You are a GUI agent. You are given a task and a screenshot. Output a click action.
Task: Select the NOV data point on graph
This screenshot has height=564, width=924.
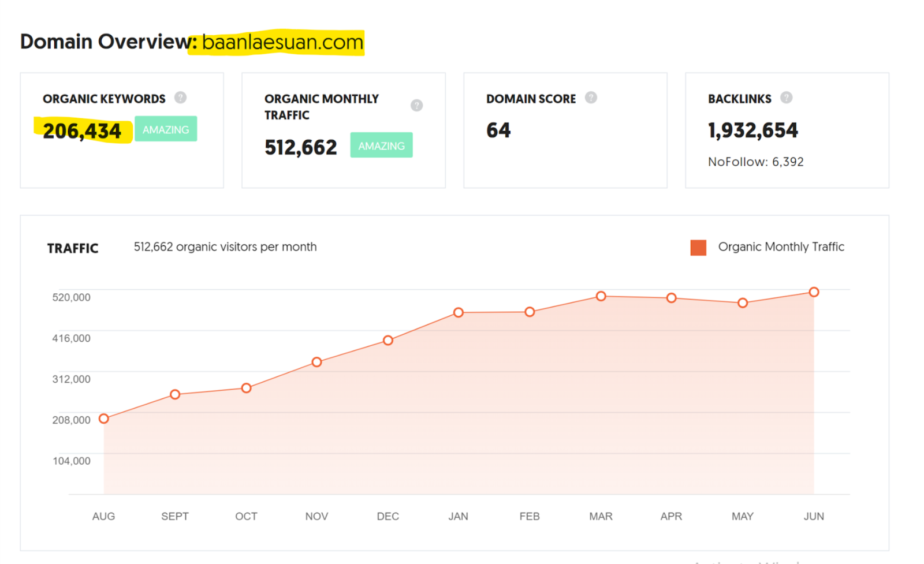coord(316,362)
